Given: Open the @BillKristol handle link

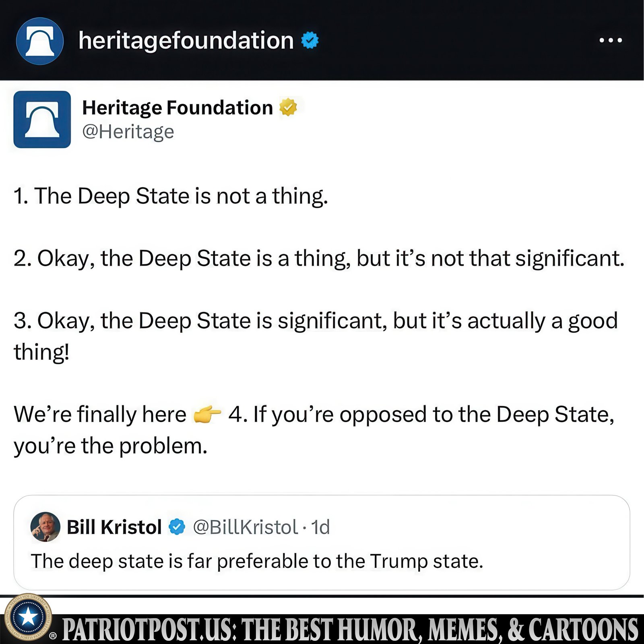Looking at the screenshot, I should coord(246,527).
